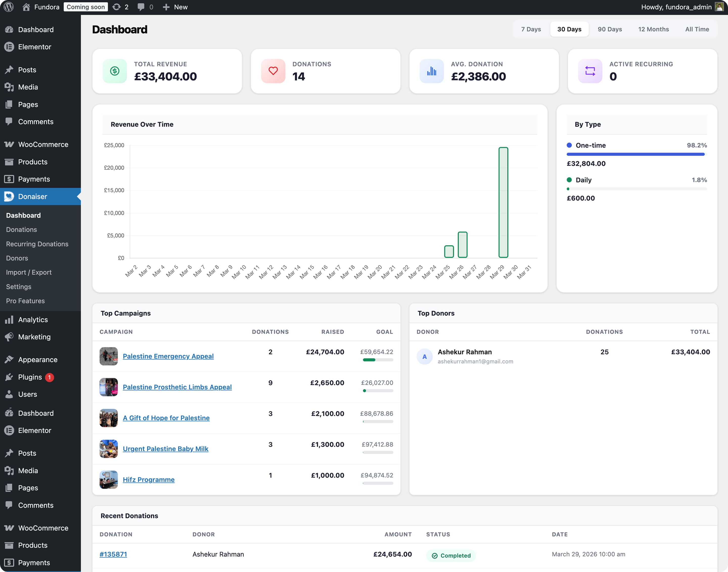The image size is (728, 572).
Task: Select the All Time time range
Action: (697, 29)
